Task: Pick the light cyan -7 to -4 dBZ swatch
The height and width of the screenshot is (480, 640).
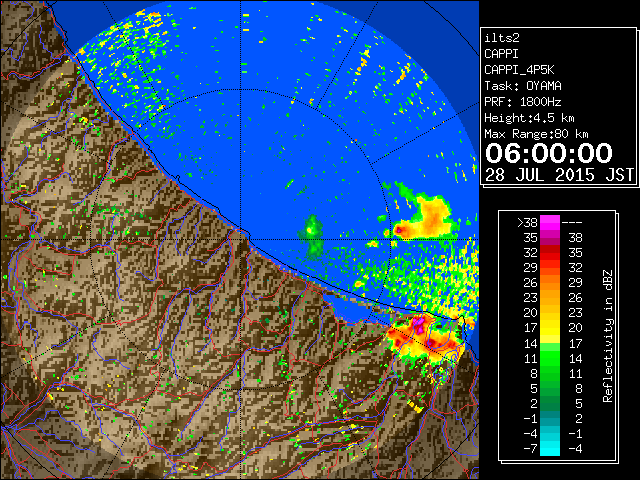Action: click(x=550, y=448)
